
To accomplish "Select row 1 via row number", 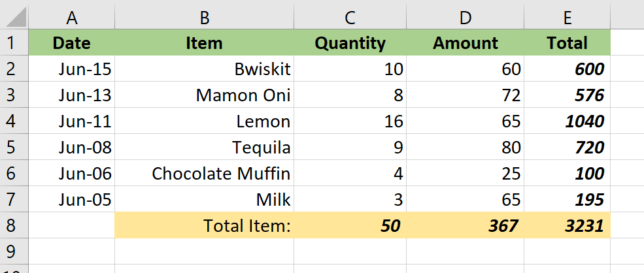I will (x=14, y=43).
